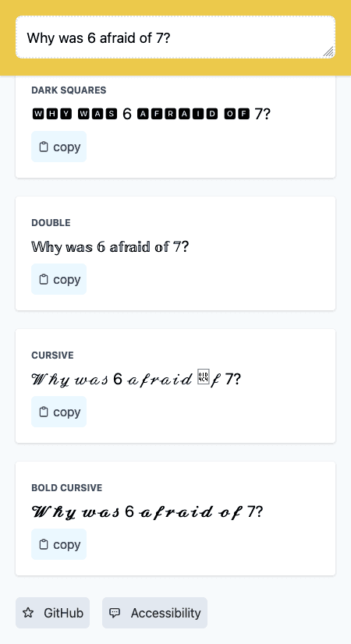Image resolution: width=351 pixels, height=644 pixels.
Task: Copy the Bold Cursive styled text
Action: [x=58, y=545]
